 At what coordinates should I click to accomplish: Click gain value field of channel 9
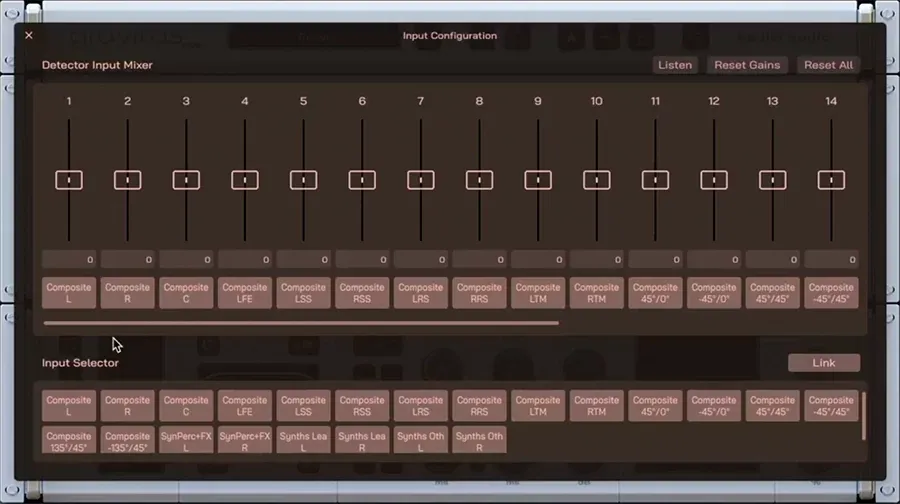(538, 259)
